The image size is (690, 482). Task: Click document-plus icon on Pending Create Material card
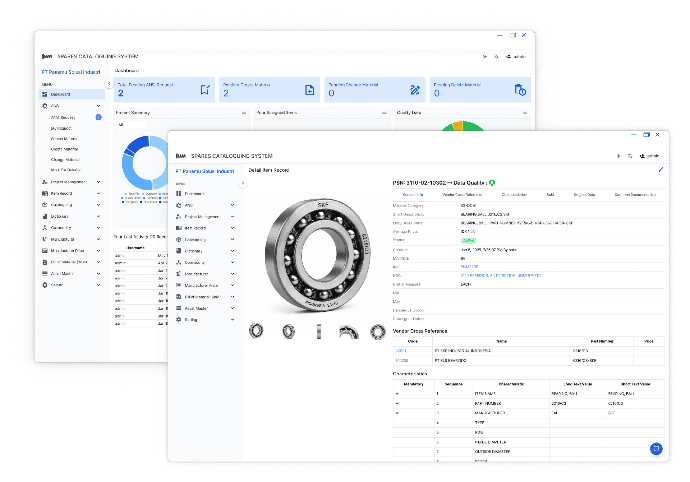tap(310, 90)
